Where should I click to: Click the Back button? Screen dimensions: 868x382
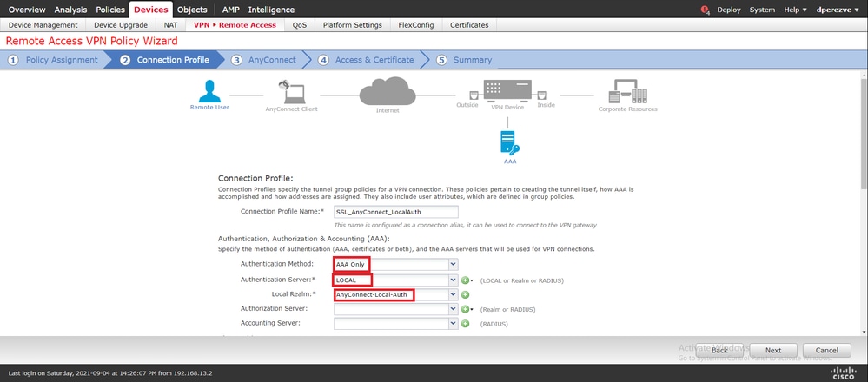pyautogui.click(x=719, y=350)
